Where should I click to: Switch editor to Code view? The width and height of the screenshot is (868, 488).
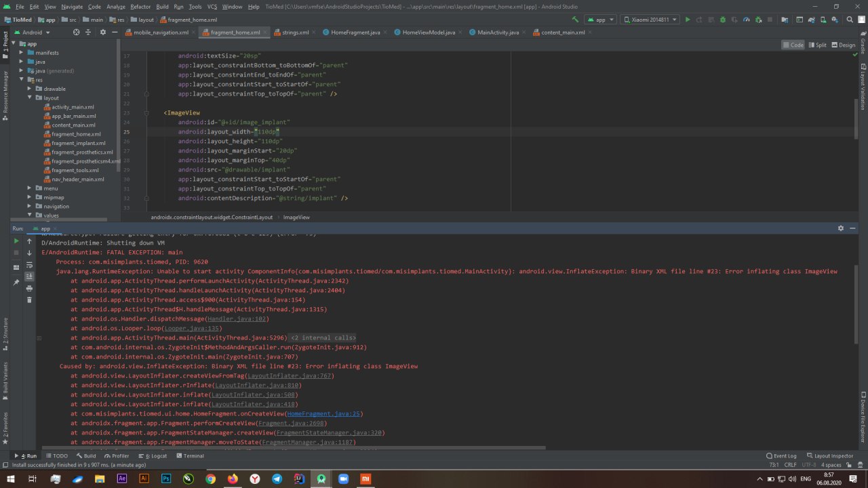[793, 45]
